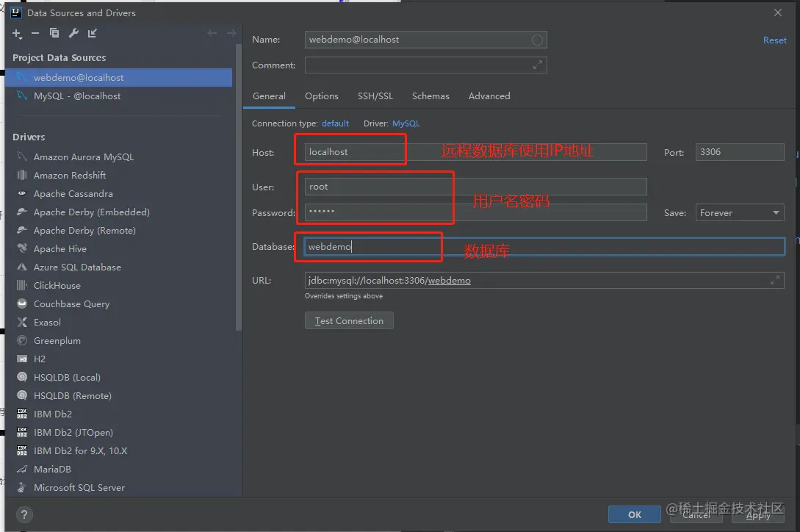Open the Schemas tab

[430, 96]
